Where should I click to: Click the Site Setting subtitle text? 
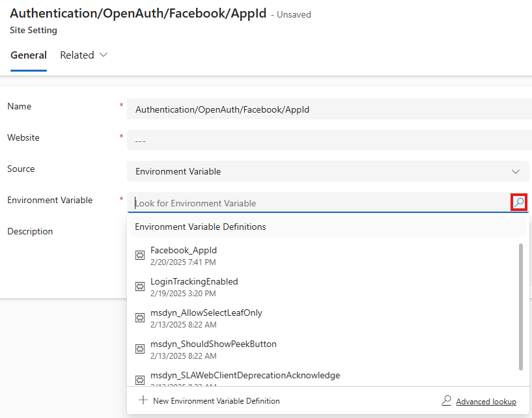33,30
